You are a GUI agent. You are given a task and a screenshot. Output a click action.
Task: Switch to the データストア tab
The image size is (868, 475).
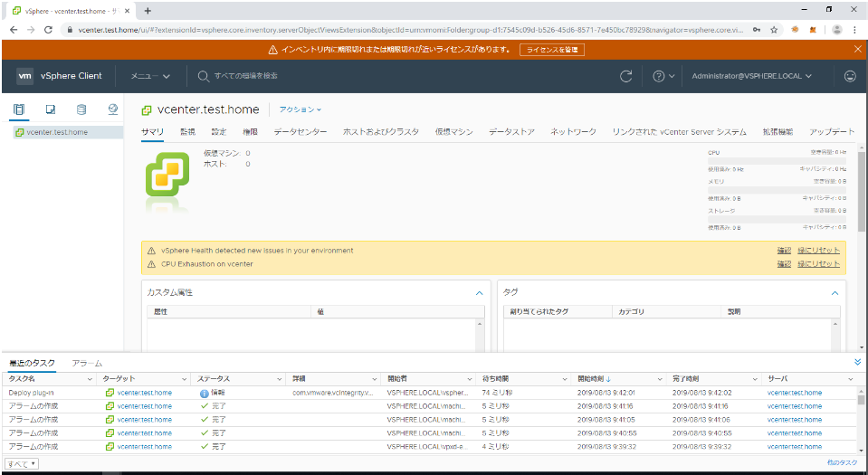[511, 132]
